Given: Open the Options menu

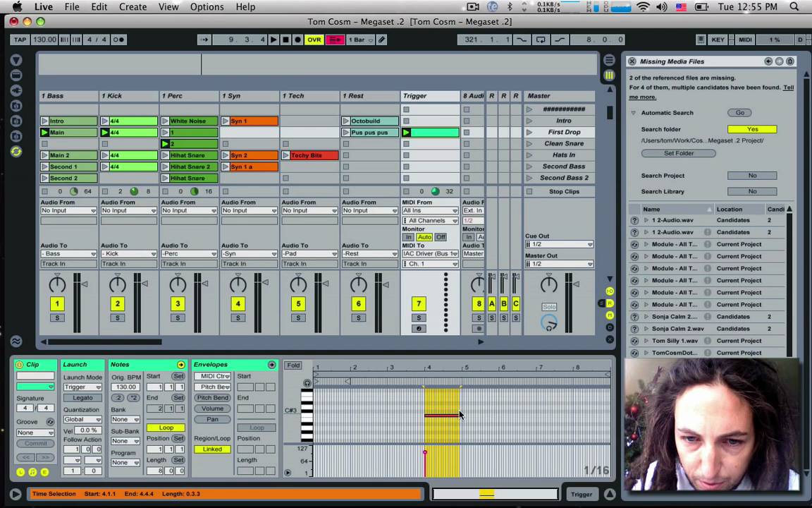Looking at the screenshot, I should [207, 7].
